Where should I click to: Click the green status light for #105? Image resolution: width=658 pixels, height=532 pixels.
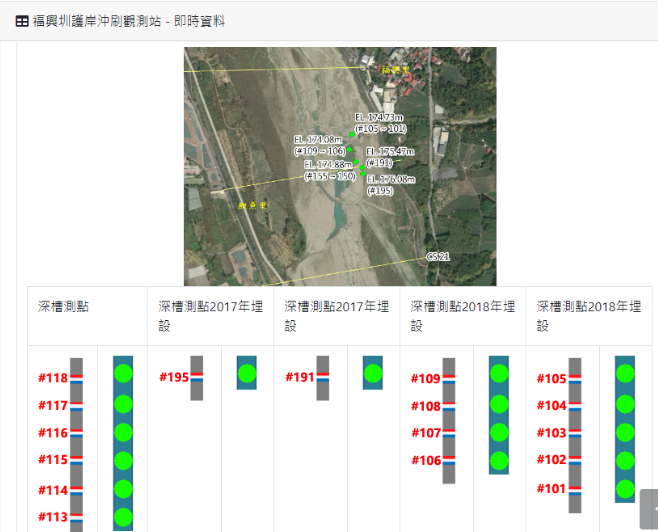[x=625, y=373]
